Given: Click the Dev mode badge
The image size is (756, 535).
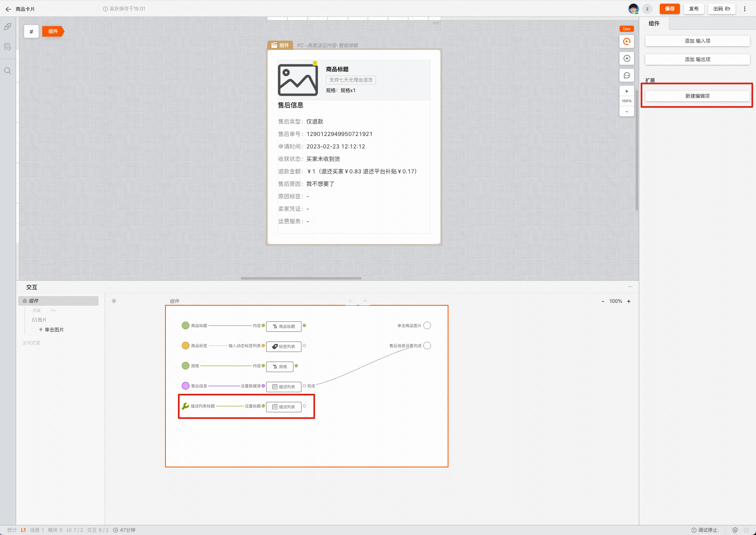Looking at the screenshot, I should click(627, 29).
